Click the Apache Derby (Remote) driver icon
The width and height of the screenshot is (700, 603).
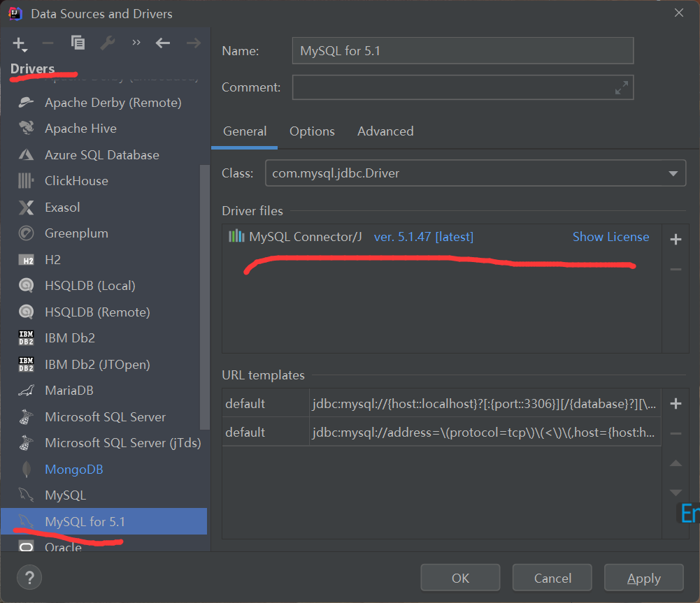point(26,103)
